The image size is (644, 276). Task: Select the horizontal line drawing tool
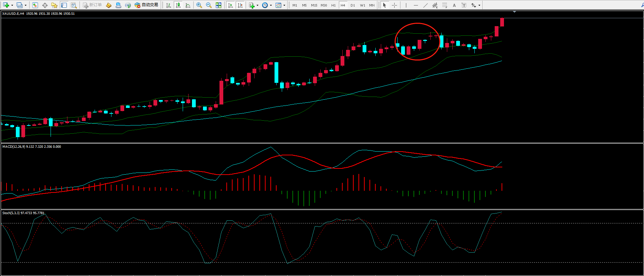click(x=416, y=5)
